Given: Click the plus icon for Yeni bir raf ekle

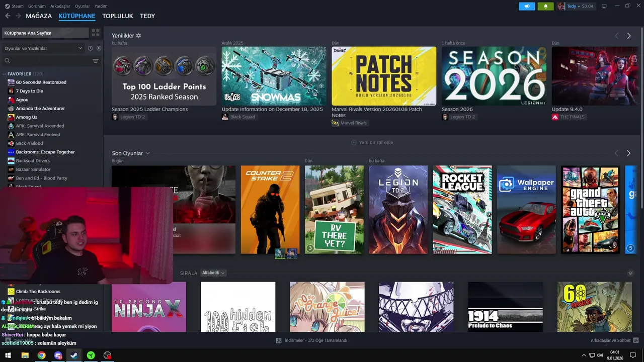Looking at the screenshot, I should pyautogui.click(x=354, y=142).
